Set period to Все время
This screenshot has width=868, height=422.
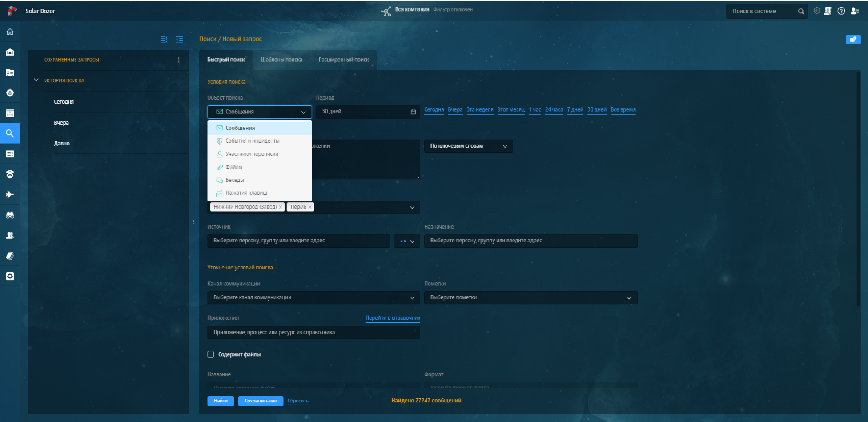(623, 110)
